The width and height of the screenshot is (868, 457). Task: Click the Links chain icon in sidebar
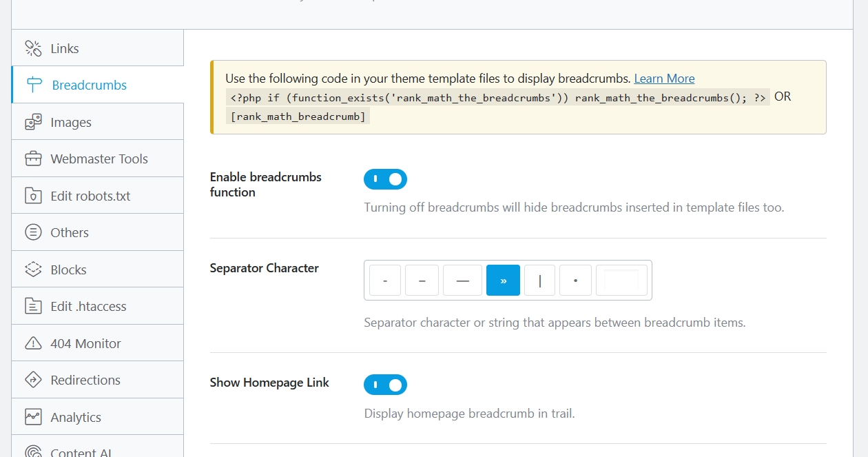pyautogui.click(x=33, y=48)
